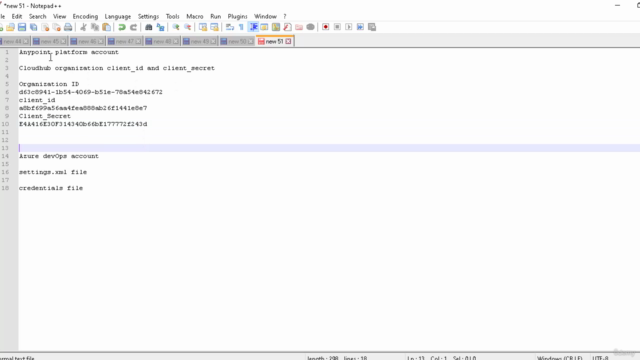Open the Run menu
Viewport: 640px width, 360px height.
point(216,16)
